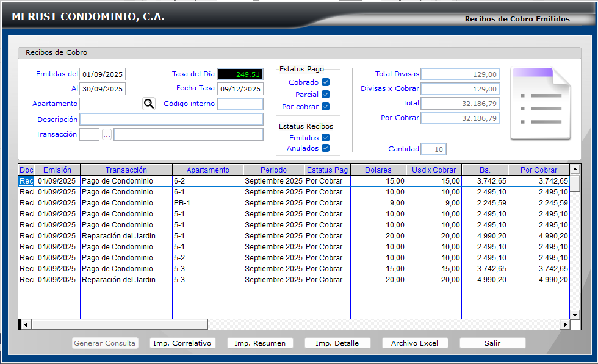Uncheck the Cobrado payment status checkbox
The width and height of the screenshot is (598, 364).
click(x=326, y=82)
